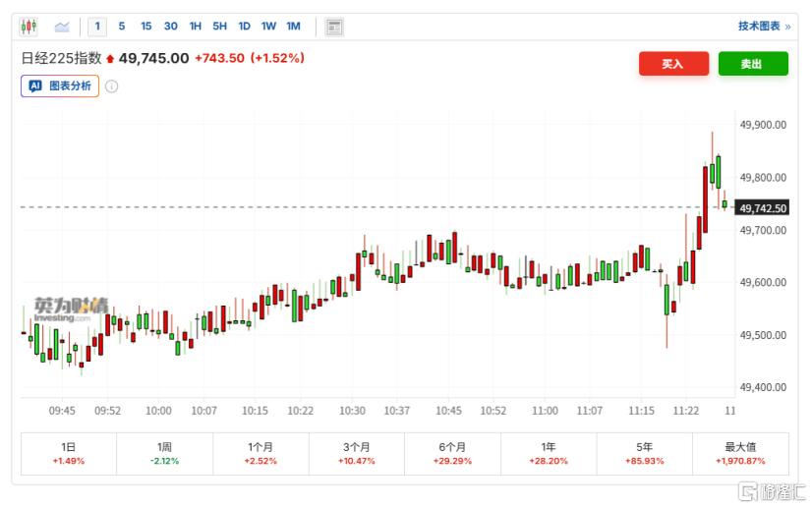Open the news layout icon in toolbar

[x=334, y=27]
